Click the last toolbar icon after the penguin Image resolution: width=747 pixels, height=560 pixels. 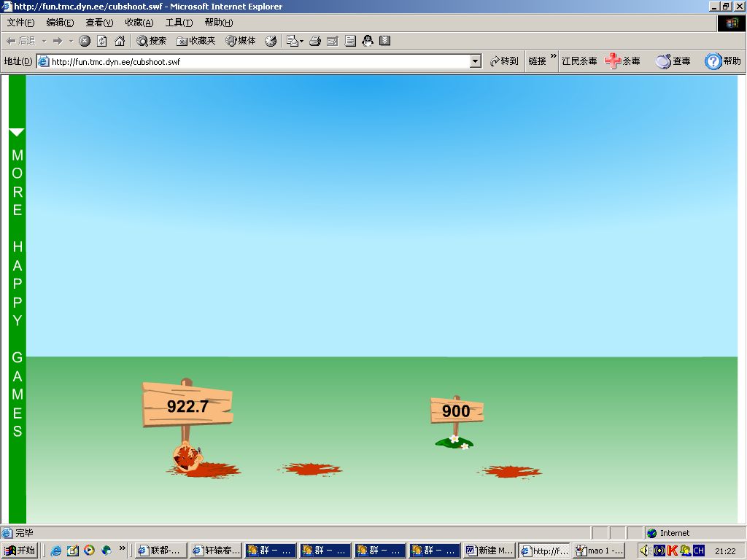click(x=385, y=41)
